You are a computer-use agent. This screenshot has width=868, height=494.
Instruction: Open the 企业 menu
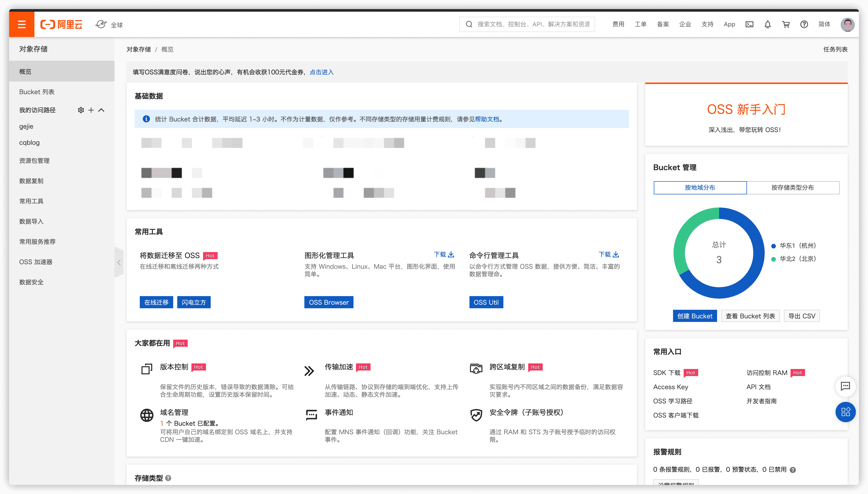pos(685,25)
